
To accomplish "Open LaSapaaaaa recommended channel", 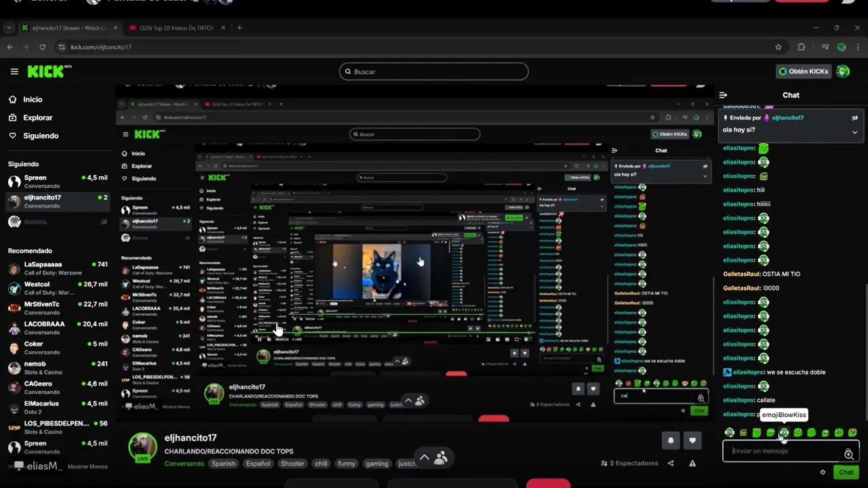I will [57, 268].
